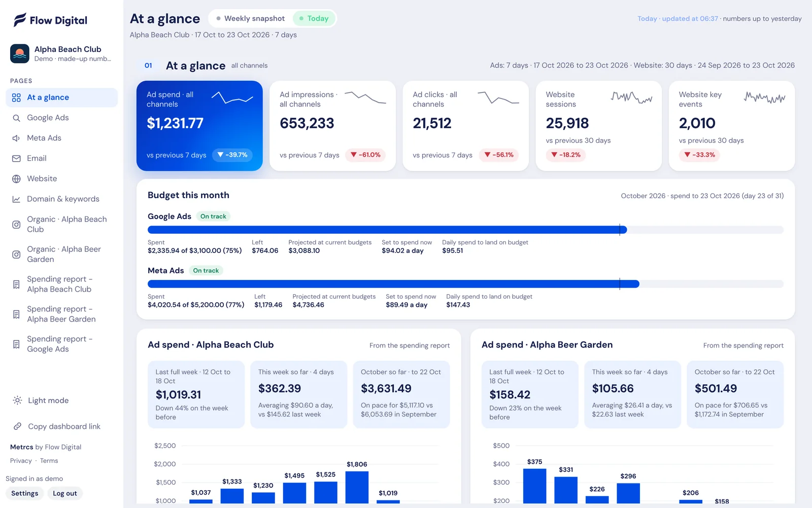812x508 pixels.
Task: Click Instagram icon for Organic Alpha Beach Club
Action: (x=16, y=225)
